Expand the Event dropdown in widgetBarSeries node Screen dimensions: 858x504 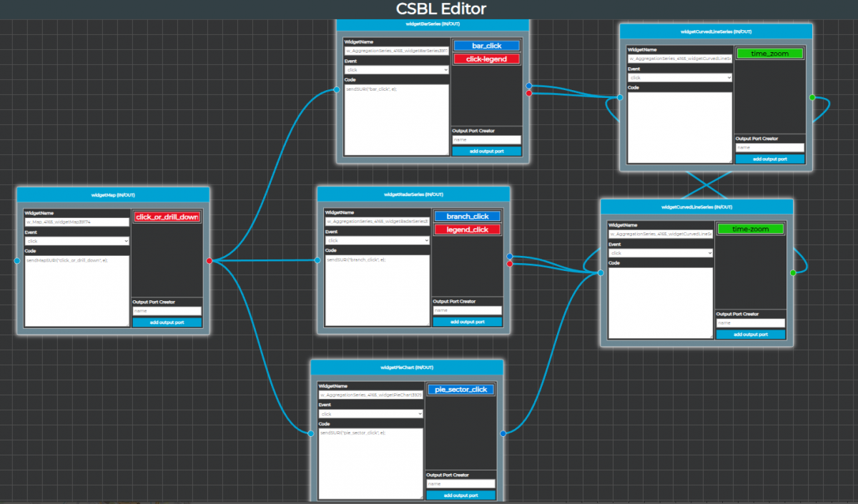396,70
